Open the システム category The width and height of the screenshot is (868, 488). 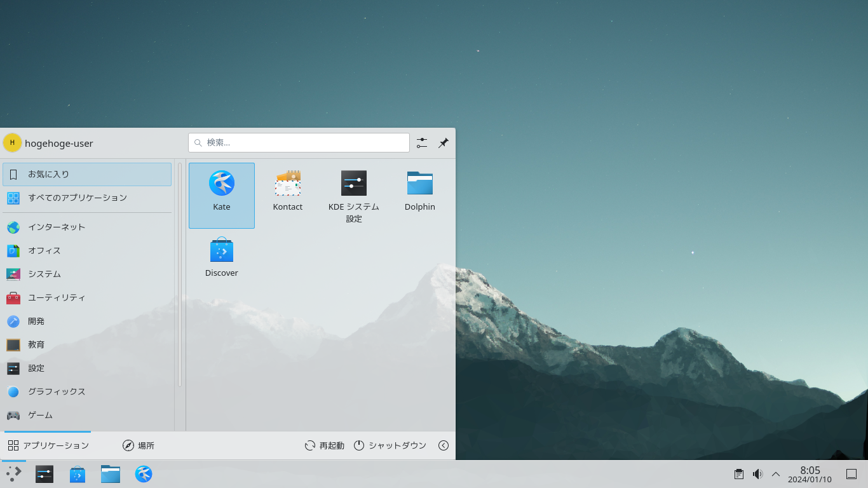click(87, 274)
